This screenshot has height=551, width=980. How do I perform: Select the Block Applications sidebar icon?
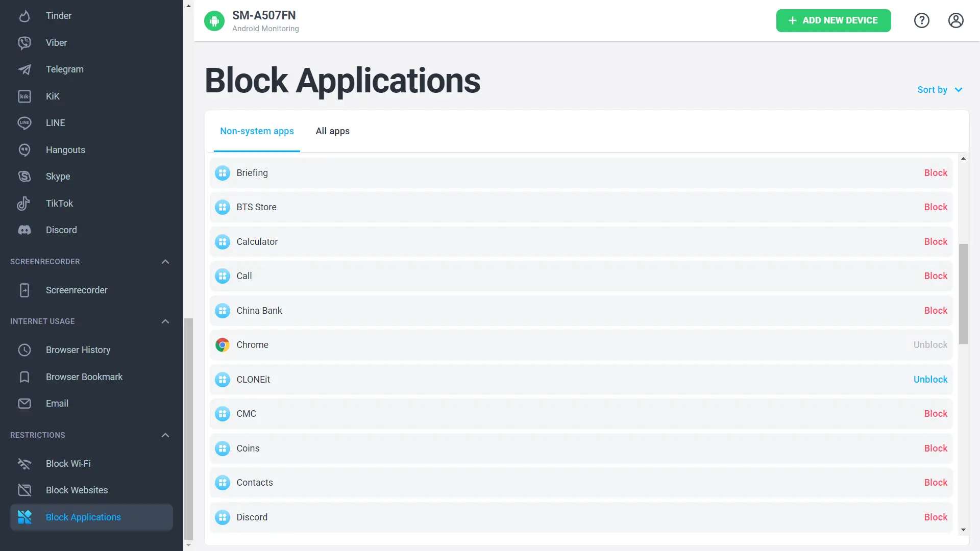point(24,517)
